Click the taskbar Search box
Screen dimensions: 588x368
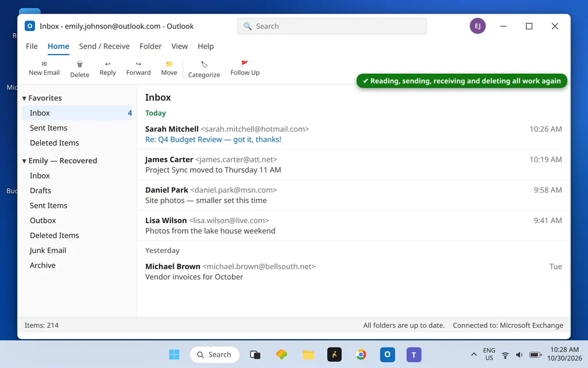215,354
